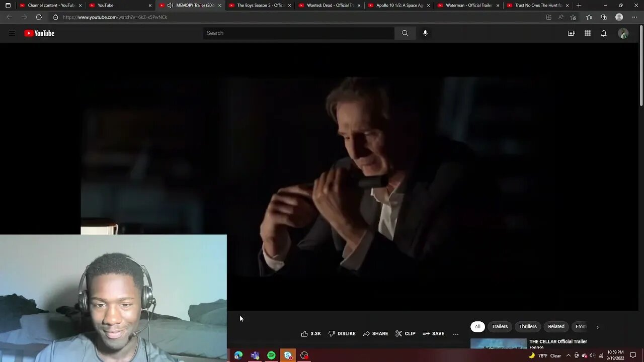Switch to Waterman Official Trailer tab
Image resolution: width=644 pixels, height=362 pixels.
pyautogui.click(x=468, y=6)
